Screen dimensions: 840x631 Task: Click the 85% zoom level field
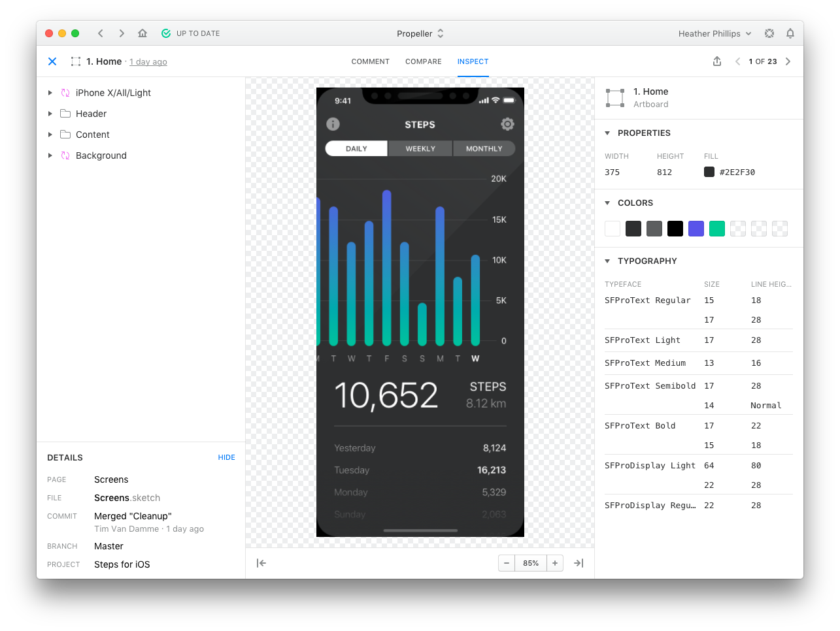tap(531, 563)
